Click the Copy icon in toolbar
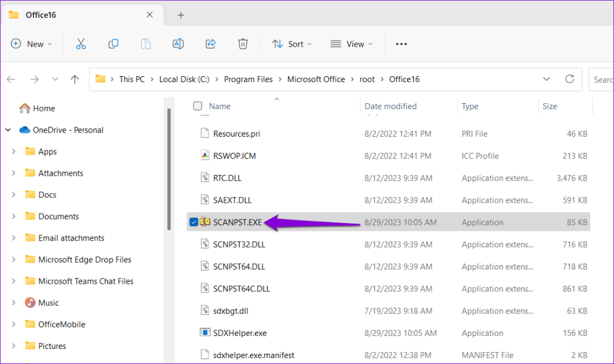614x364 pixels. [113, 44]
